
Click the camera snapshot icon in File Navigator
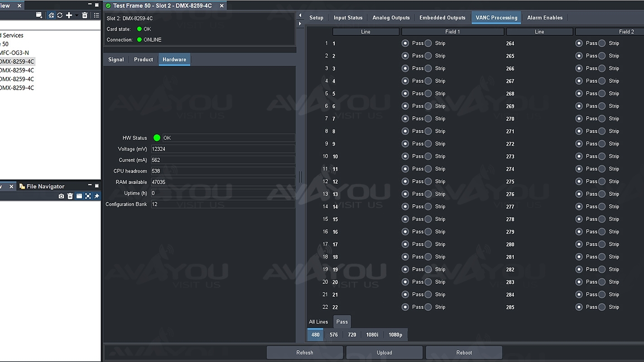(x=61, y=196)
